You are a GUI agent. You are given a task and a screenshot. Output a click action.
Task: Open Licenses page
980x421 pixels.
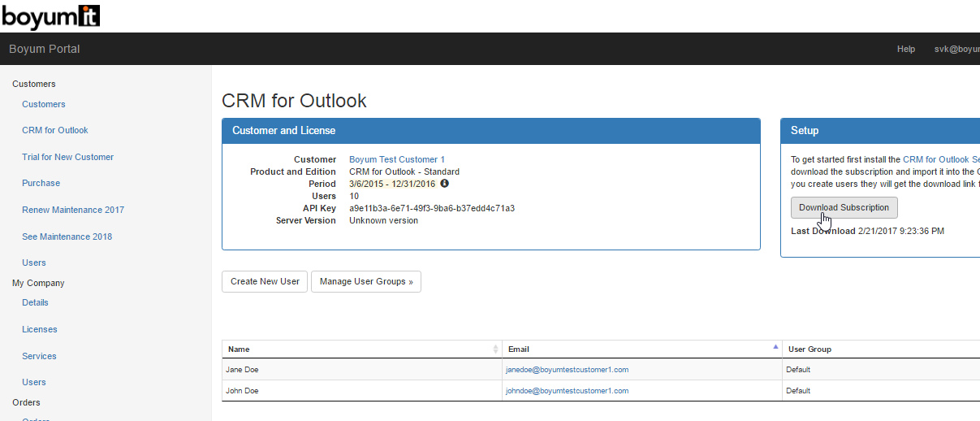coord(40,329)
